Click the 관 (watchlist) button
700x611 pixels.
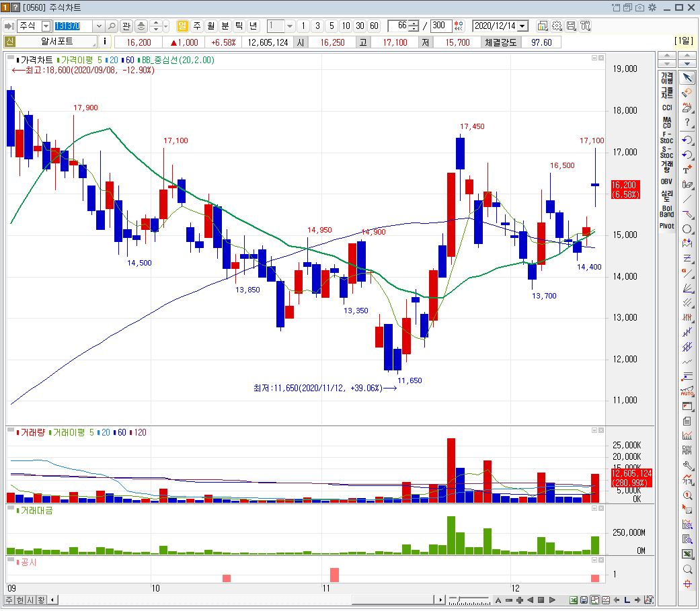126,26
